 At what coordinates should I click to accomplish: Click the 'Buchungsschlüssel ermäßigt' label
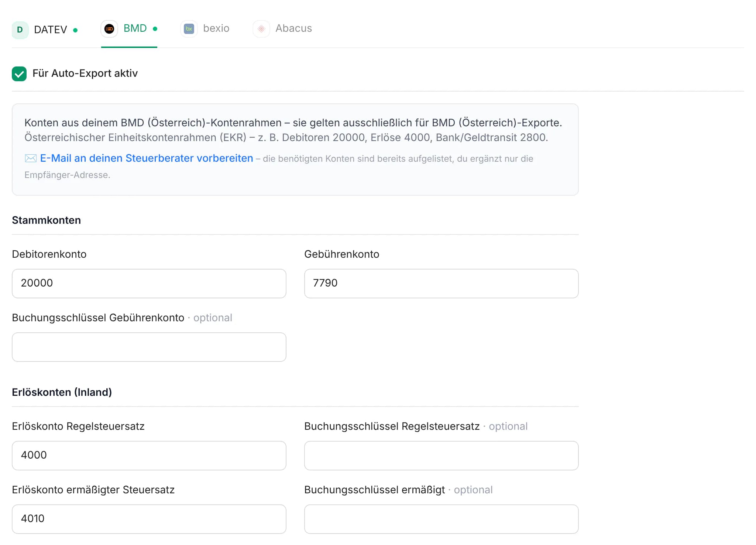tap(375, 490)
